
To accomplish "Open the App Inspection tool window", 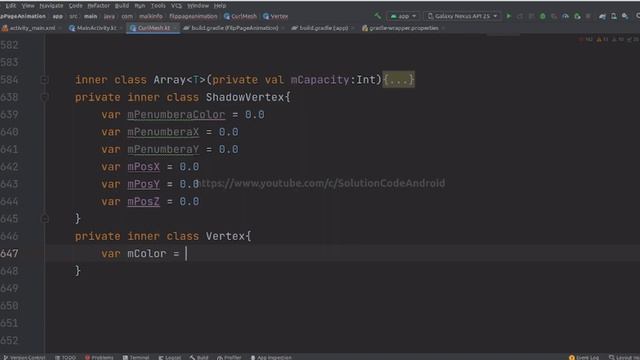I will point(271,357).
